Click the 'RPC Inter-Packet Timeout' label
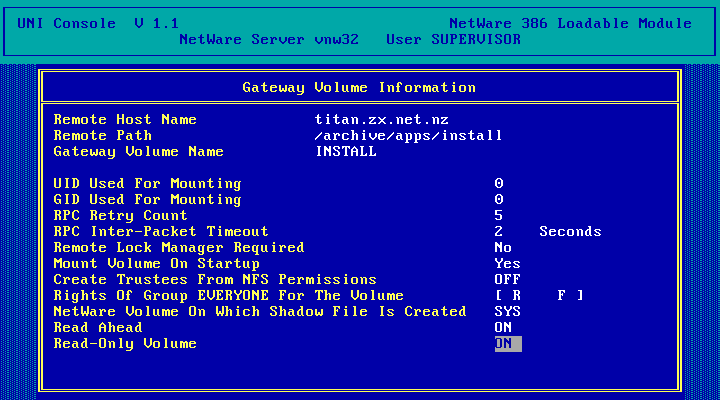Screen dimensions: 720x400 coord(161,231)
